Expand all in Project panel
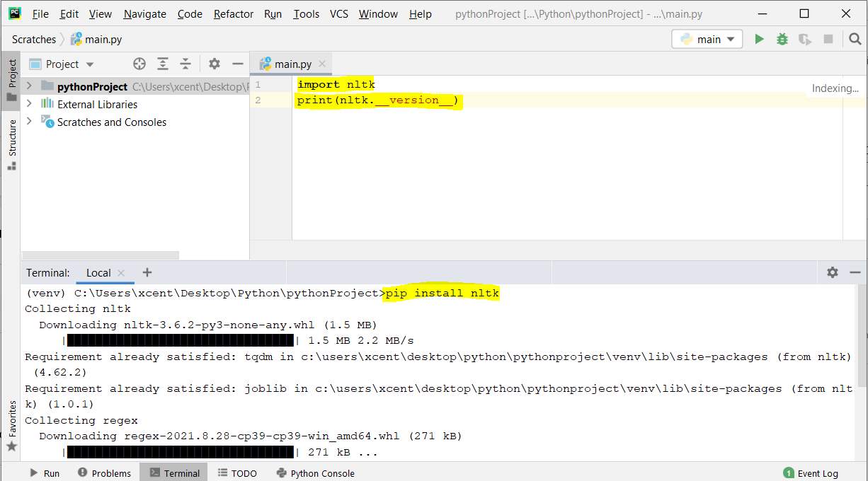The height and width of the screenshot is (481, 868). 163,64
